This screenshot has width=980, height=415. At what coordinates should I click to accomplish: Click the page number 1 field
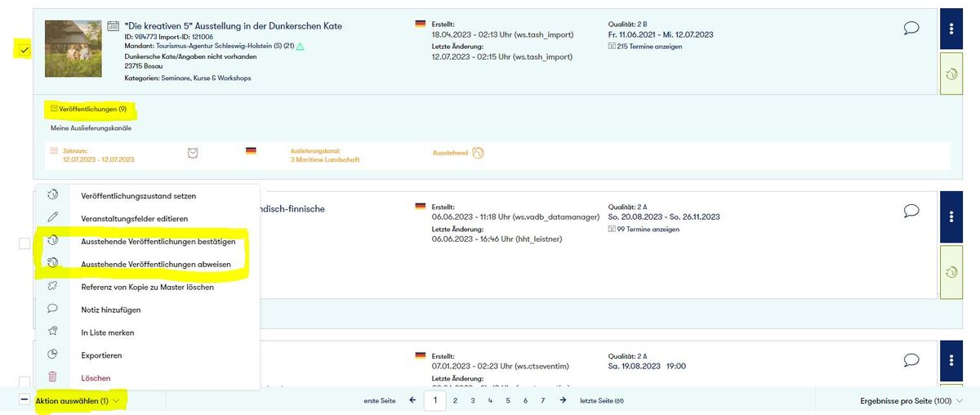click(x=435, y=401)
